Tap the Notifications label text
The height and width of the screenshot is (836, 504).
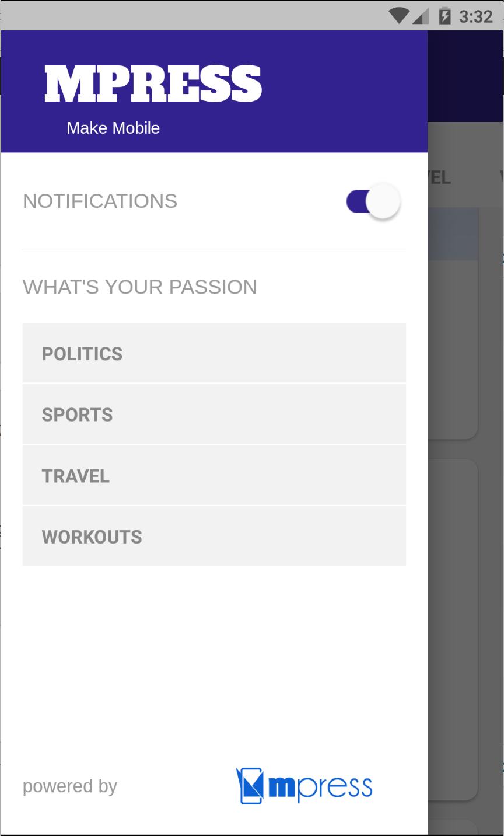point(100,201)
